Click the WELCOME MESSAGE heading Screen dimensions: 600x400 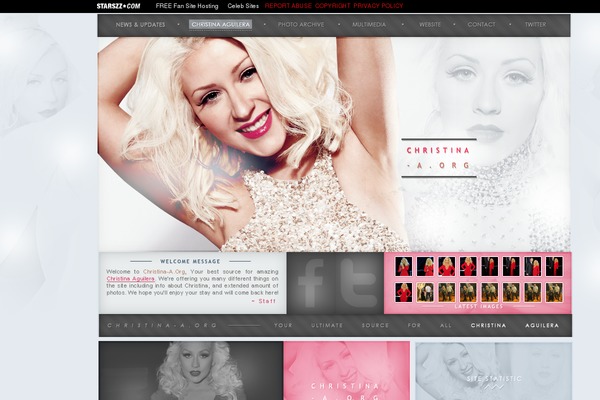[x=190, y=261]
